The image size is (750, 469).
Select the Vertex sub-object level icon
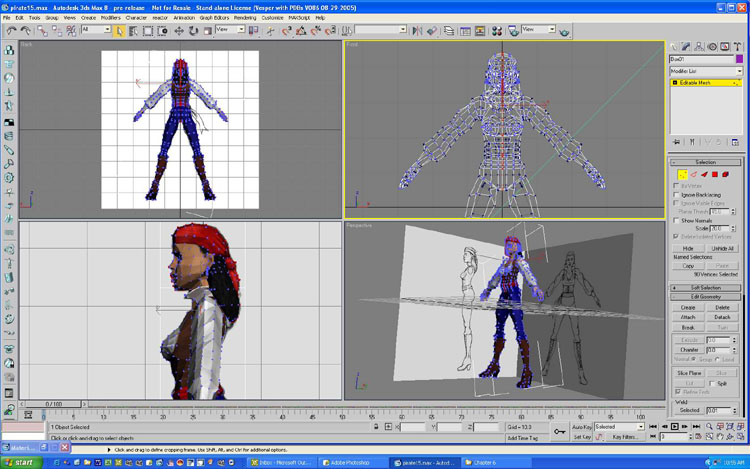(x=683, y=175)
